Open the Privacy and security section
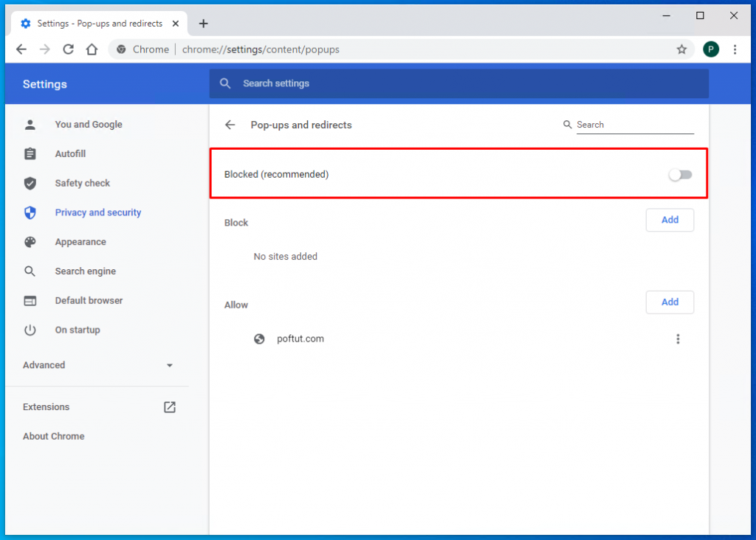Image resolution: width=756 pixels, height=540 pixels. [97, 212]
